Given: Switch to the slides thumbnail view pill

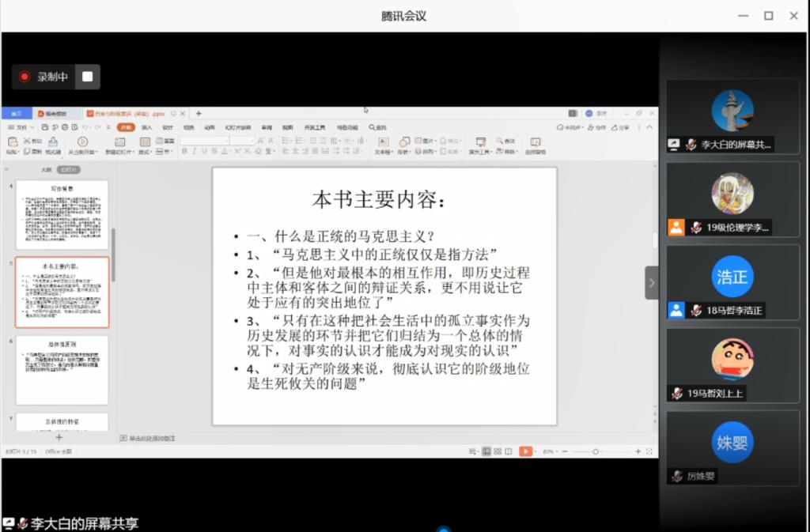Looking at the screenshot, I should pyautogui.click(x=69, y=170).
